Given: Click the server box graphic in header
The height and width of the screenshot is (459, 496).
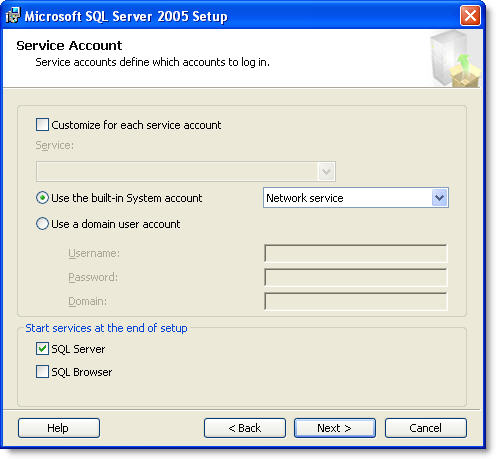Looking at the screenshot, I should click(x=455, y=59).
